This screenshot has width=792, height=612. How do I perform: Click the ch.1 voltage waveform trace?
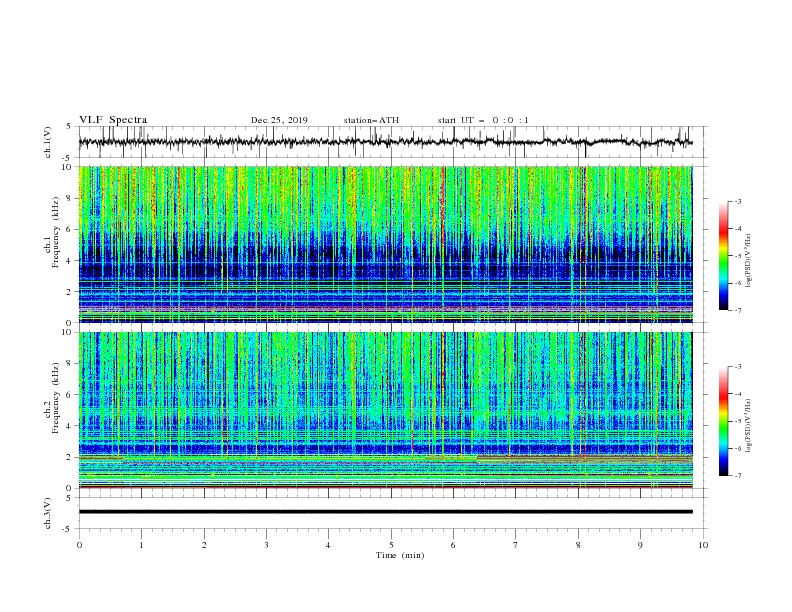[385, 142]
